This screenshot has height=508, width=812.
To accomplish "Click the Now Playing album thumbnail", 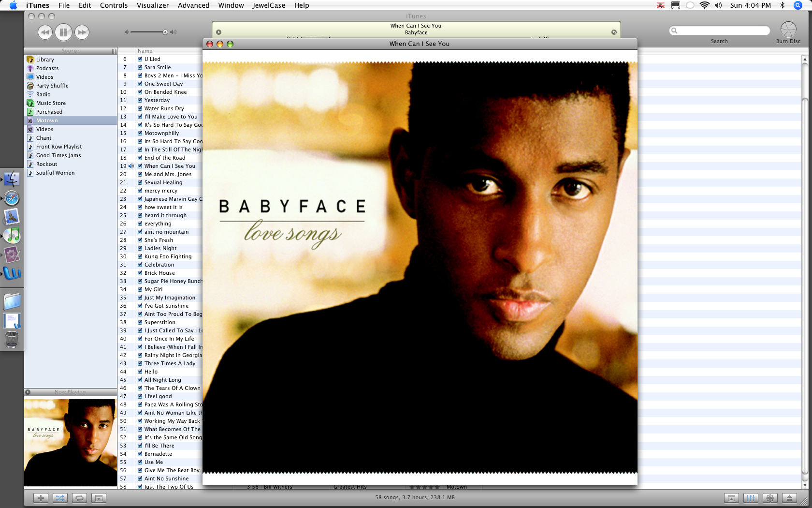I will 71,442.
